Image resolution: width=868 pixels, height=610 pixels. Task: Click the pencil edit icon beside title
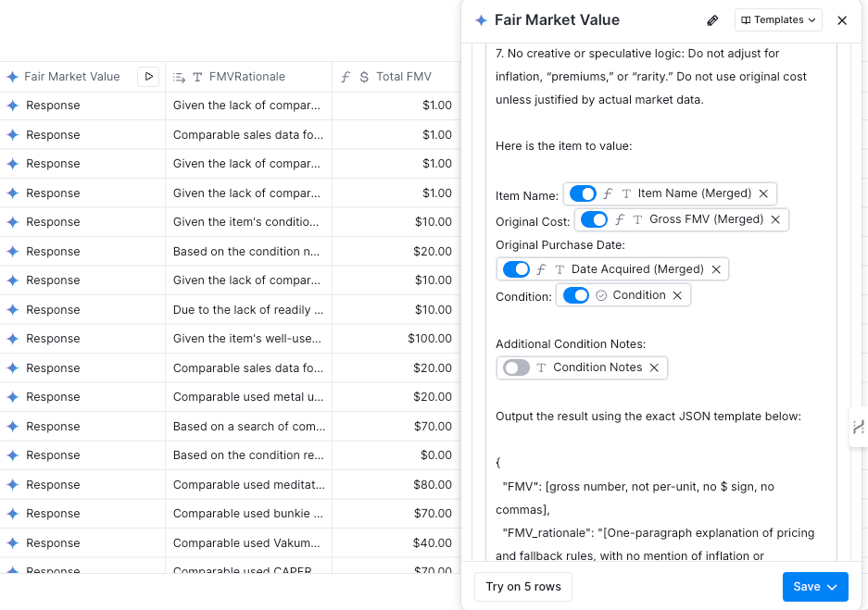(x=712, y=20)
